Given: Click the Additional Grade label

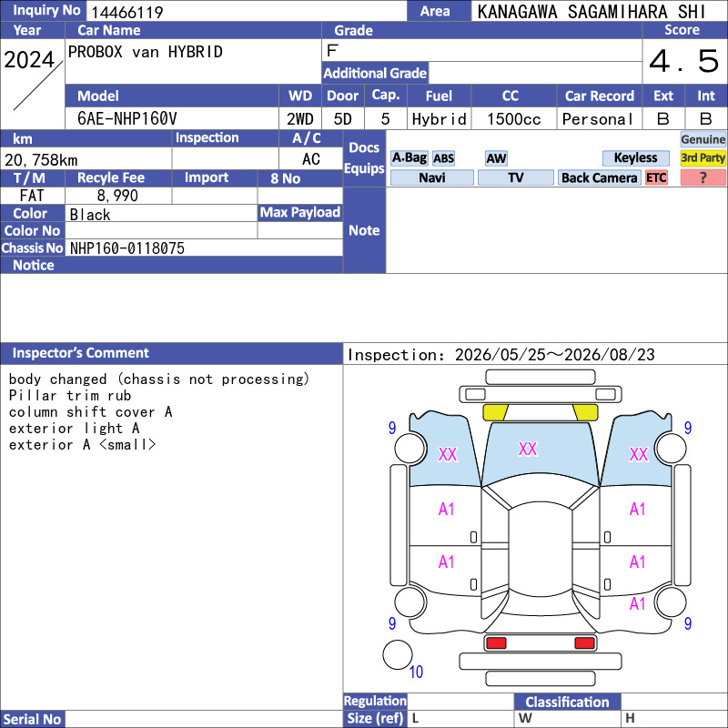Looking at the screenshot, I should click(x=375, y=74).
